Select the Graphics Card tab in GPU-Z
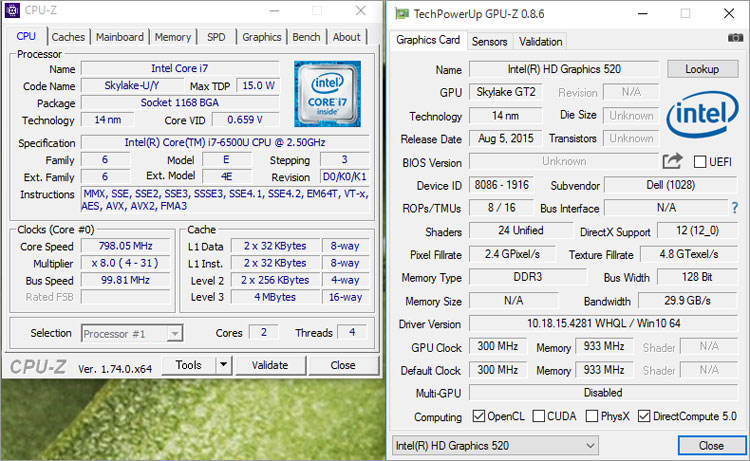 tap(428, 40)
